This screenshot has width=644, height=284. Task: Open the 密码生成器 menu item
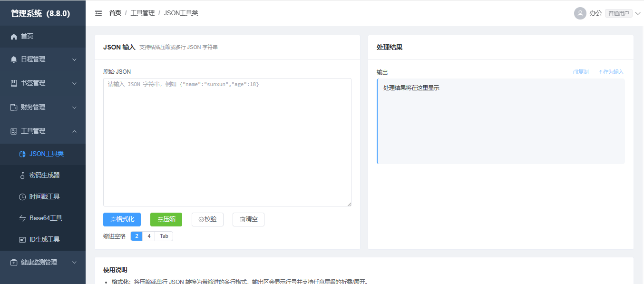(43, 176)
